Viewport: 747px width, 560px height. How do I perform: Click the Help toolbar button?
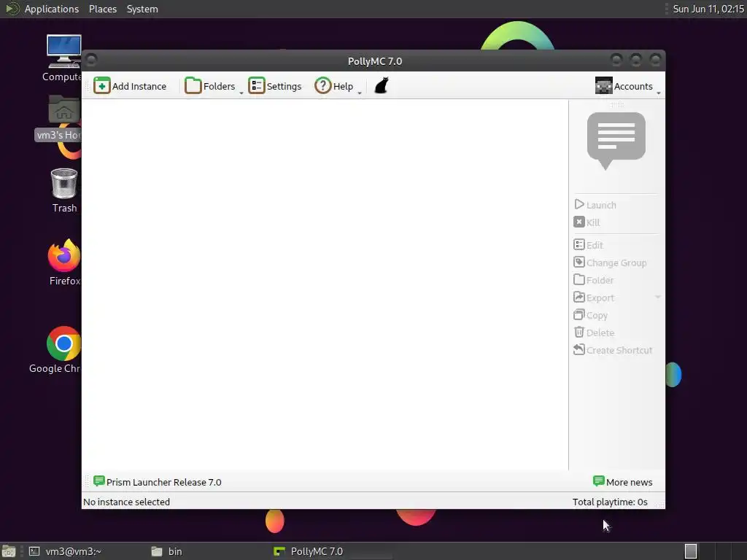(334, 86)
